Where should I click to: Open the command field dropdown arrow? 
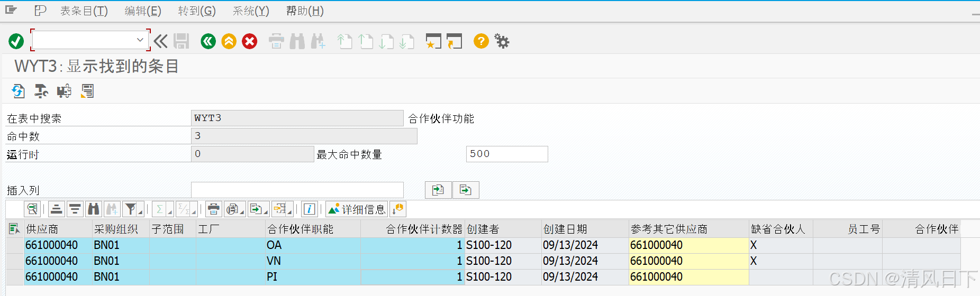pos(140,40)
